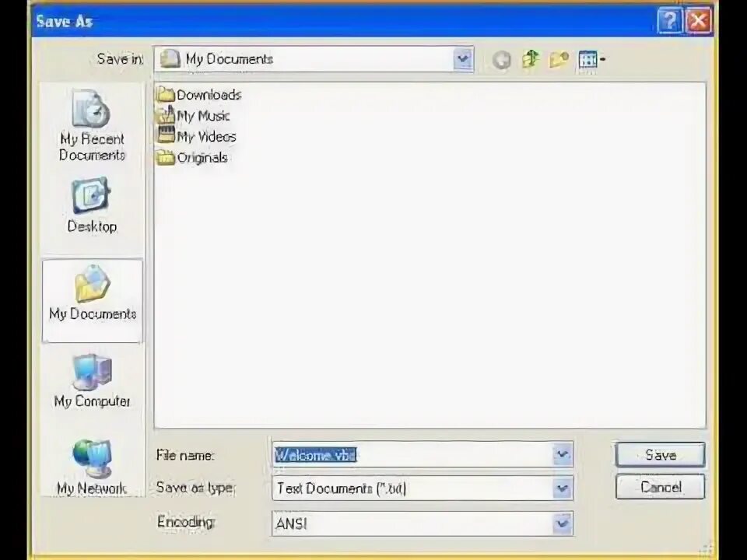
Task: Select the Originals folder icon
Action: [165, 157]
